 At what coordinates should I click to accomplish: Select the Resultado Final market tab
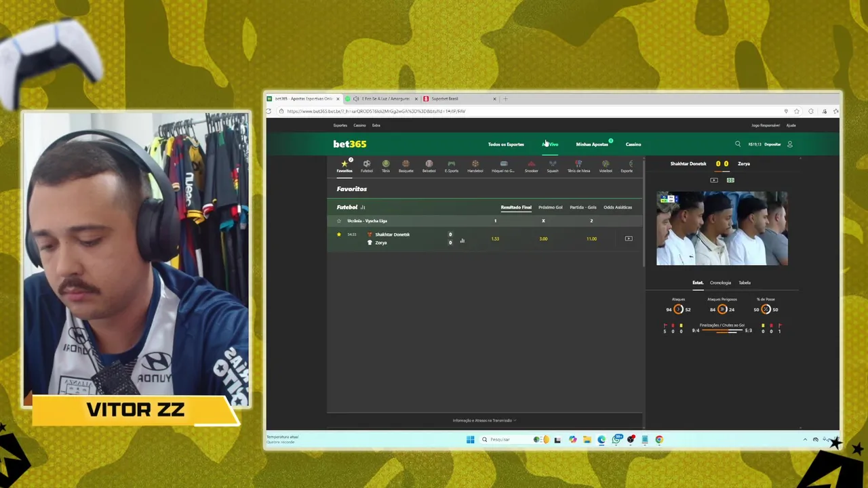pos(516,207)
